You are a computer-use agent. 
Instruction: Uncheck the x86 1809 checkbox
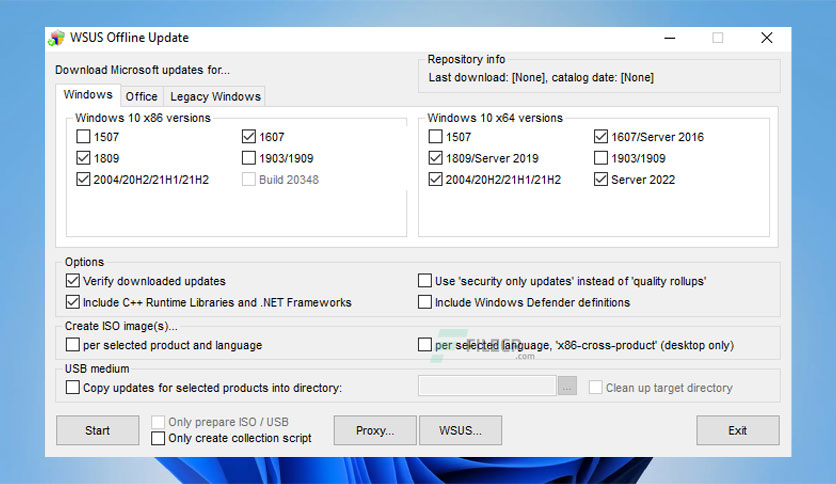83,158
